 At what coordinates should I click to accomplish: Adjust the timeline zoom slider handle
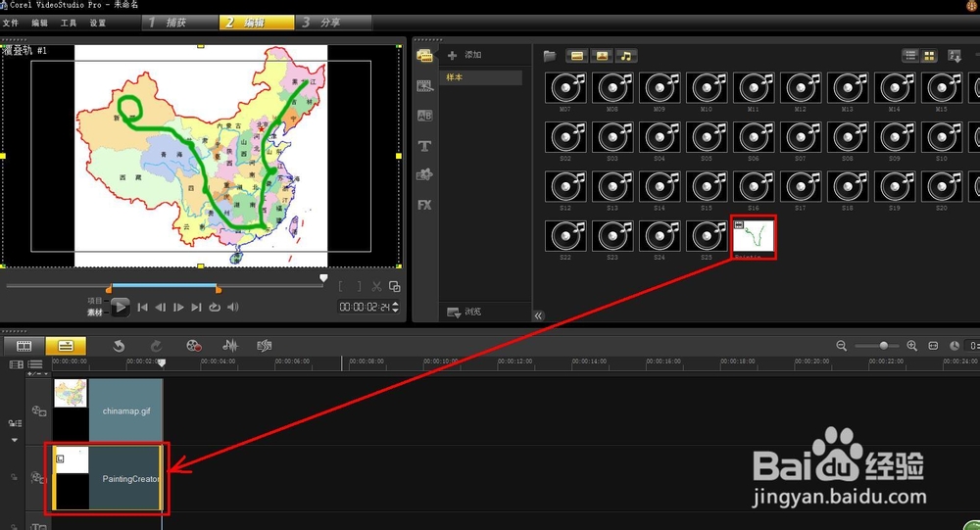coord(883,346)
